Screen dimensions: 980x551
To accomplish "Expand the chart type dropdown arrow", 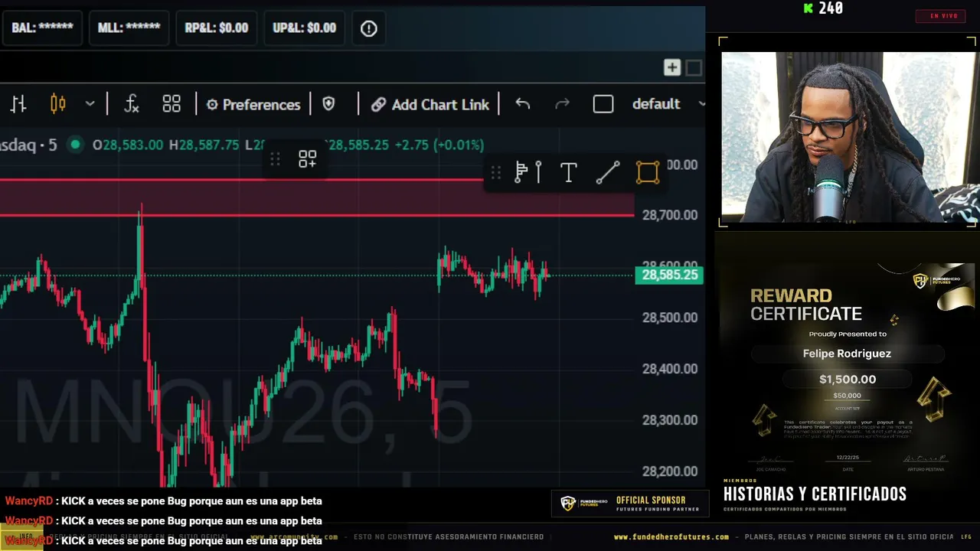I will [x=90, y=104].
